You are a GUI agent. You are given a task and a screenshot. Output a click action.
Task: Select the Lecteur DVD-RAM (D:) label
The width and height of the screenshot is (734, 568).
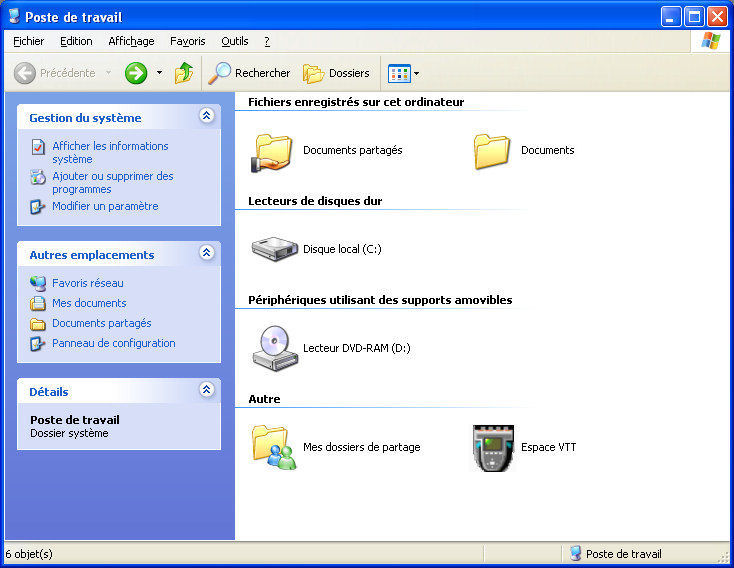(357, 348)
